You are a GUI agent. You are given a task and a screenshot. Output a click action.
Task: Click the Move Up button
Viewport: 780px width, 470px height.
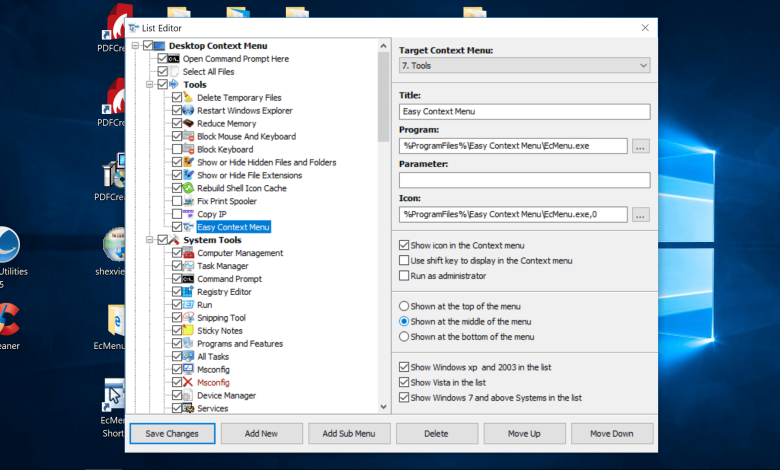click(524, 433)
